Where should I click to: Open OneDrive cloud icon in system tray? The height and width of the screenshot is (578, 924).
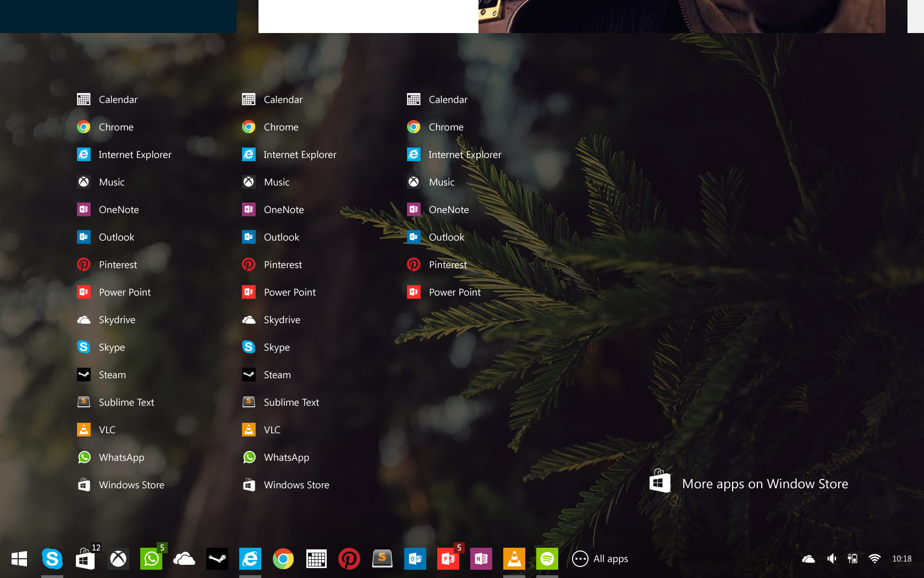point(809,559)
